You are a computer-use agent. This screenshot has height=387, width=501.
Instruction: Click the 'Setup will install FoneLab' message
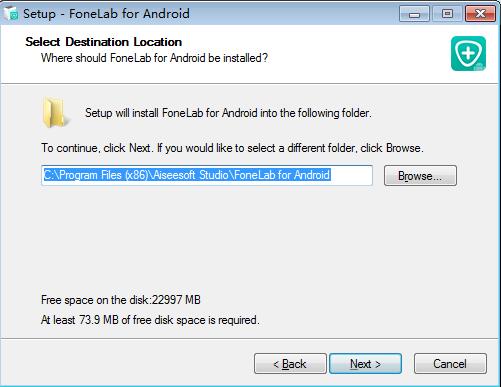click(x=228, y=113)
